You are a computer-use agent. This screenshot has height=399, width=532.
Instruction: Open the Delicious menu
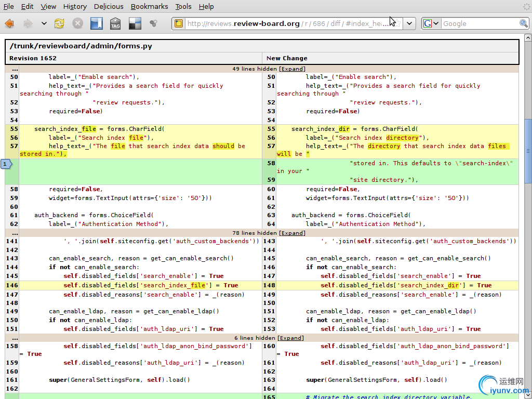point(109,6)
